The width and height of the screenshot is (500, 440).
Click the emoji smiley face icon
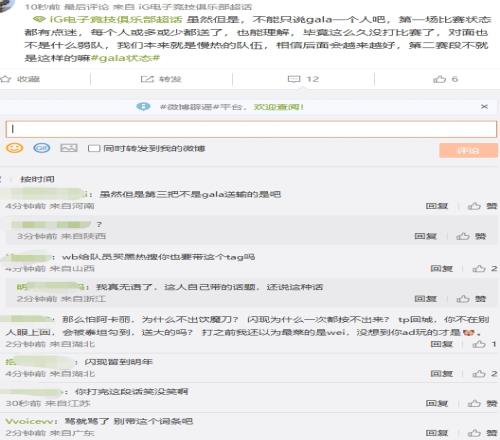14,148
